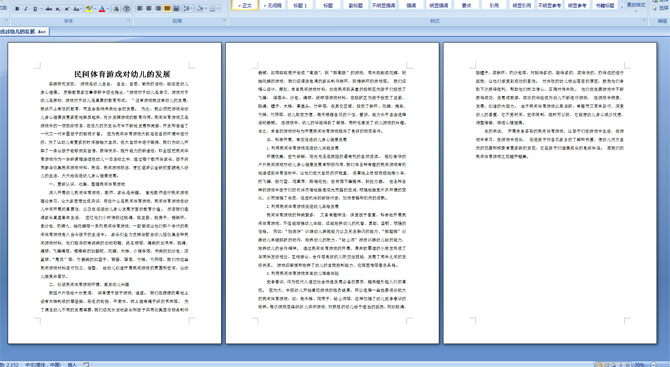Select the justify alignment icon

(167, 9)
